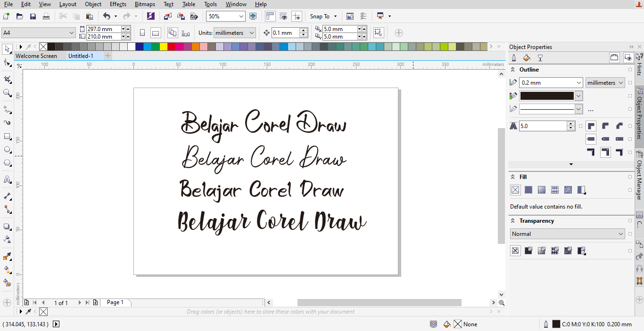Open the Export to PDF toolbar icon
This screenshot has height=331, width=644.
tap(194, 16)
